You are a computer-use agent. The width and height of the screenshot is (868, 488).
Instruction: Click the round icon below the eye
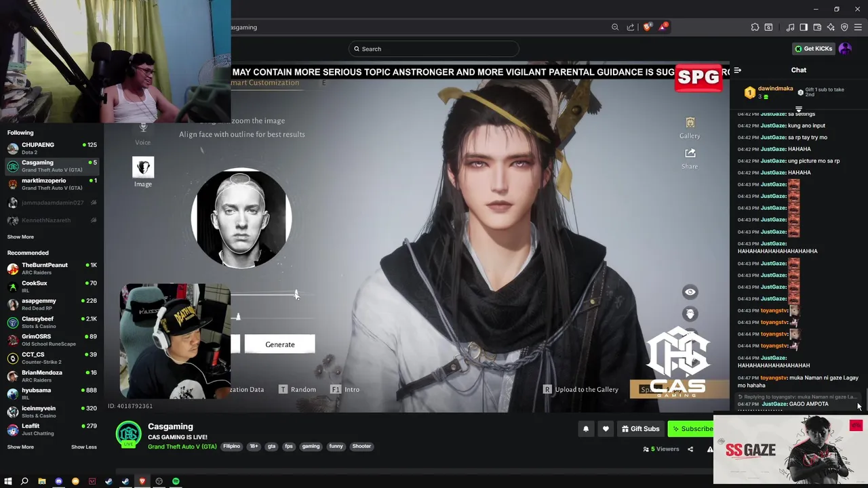point(690,314)
